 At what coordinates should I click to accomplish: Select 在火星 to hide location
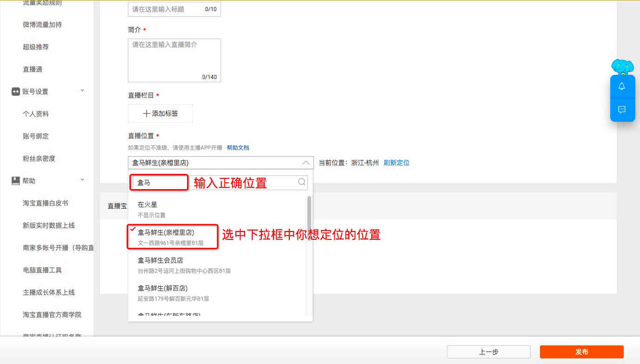[x=147, y=205]
